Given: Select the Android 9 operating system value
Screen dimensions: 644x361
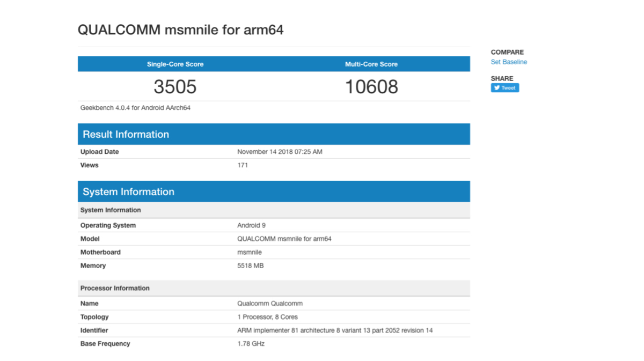Looking at the screenshot, I should click(x=251, y=225).
